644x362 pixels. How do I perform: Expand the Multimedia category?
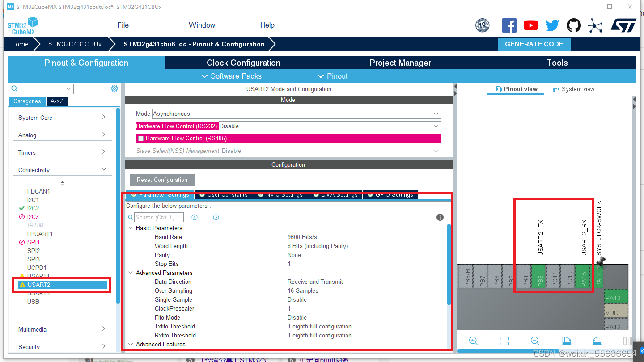[62, 329]
